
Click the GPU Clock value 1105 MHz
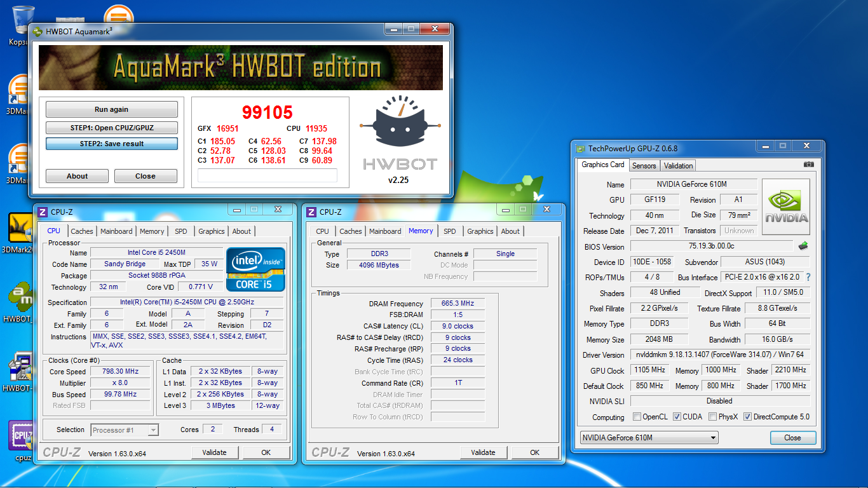(649, 370)
